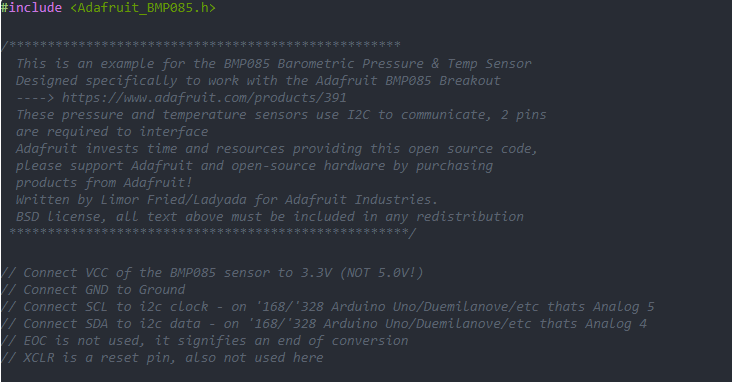
Task: Click 'products from Adafruit!' line
Action: (104, 183)
